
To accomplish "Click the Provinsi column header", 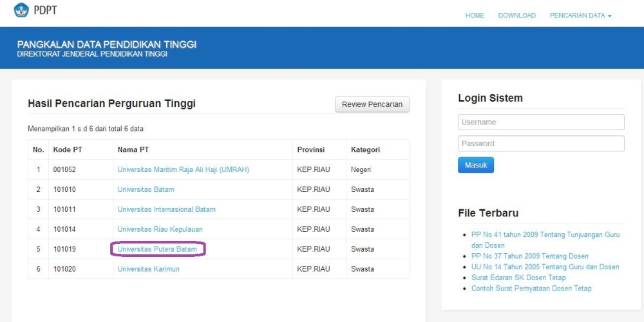I will pyautogui.click(x=311, y=150).
